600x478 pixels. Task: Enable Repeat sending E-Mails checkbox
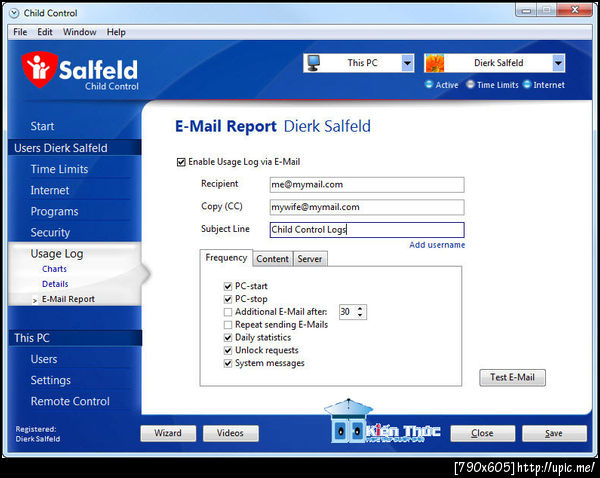[228, 325]
